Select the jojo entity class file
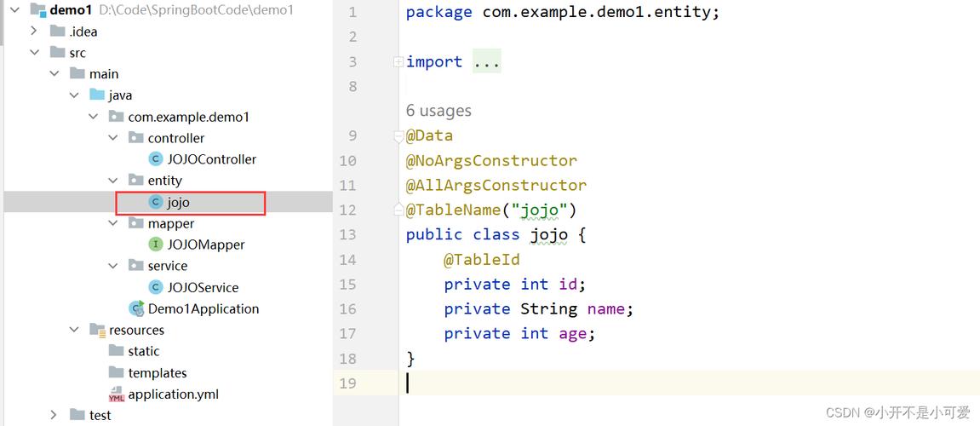 tap(178, 202)
